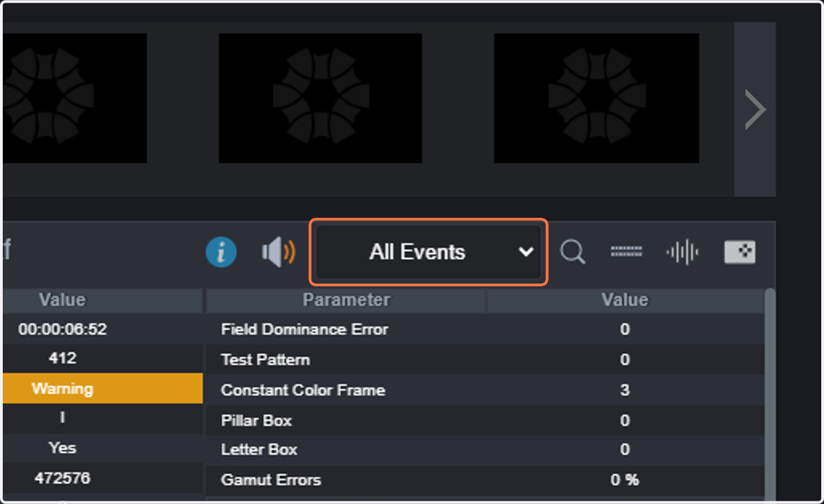Click the left-side Value column header
The width and height of the screenshot is (824, 504).
coord(103,300)
